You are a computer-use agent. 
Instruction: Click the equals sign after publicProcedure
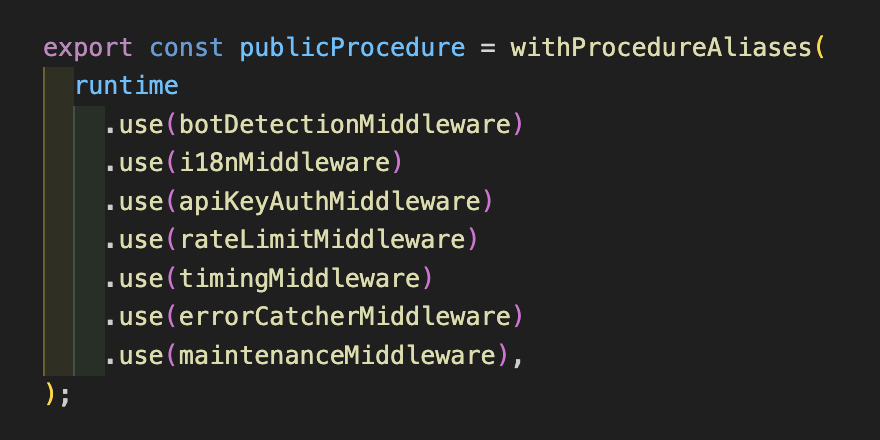(x=487, y=47)
